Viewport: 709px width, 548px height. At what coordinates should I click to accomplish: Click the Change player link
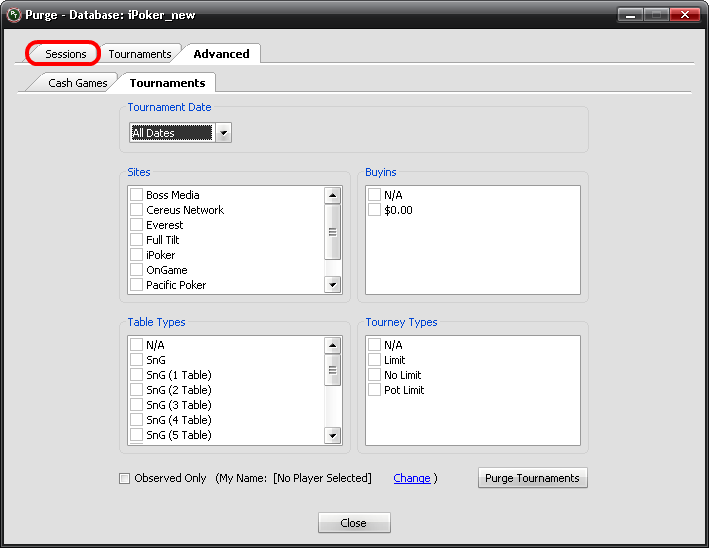412,478
